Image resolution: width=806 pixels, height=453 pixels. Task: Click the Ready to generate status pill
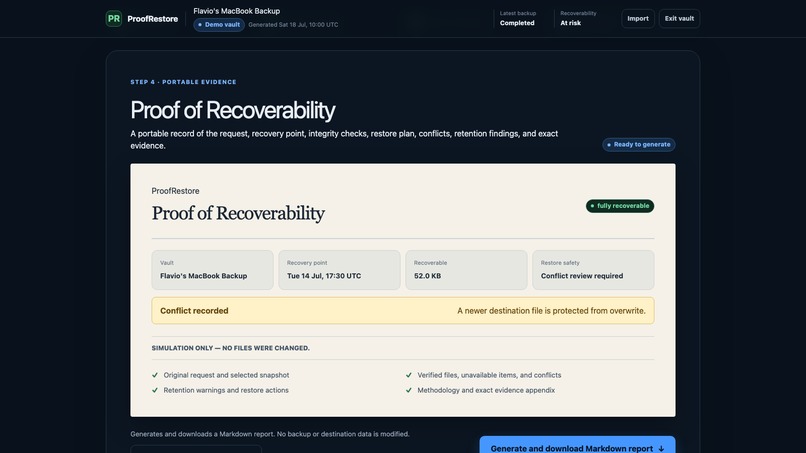[x=638, y=144]
